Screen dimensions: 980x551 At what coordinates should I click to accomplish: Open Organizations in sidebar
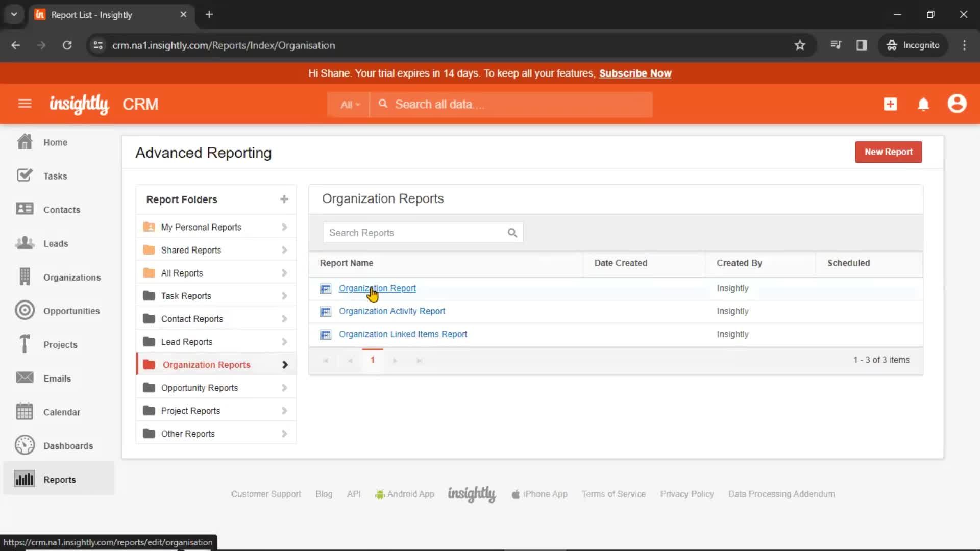click(72, 277)
